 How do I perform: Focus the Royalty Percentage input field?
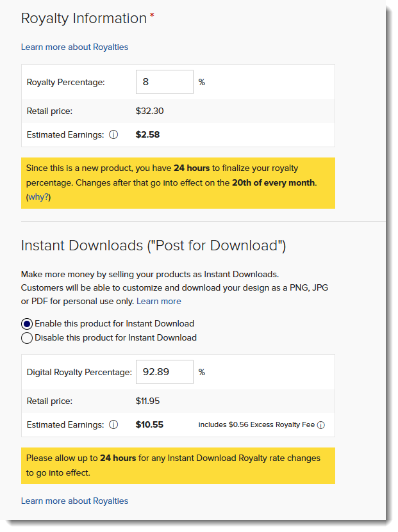point(164,82)
